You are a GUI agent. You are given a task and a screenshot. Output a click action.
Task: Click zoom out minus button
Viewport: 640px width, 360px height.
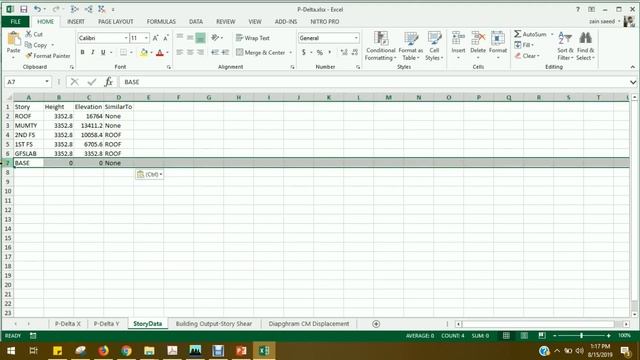click(554, 336)
